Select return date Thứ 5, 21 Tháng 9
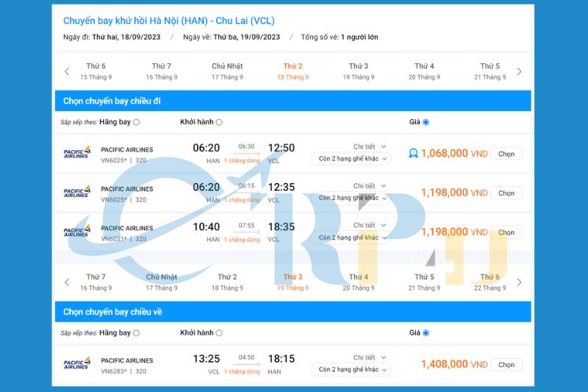588x392 pixels. (424, 282)
